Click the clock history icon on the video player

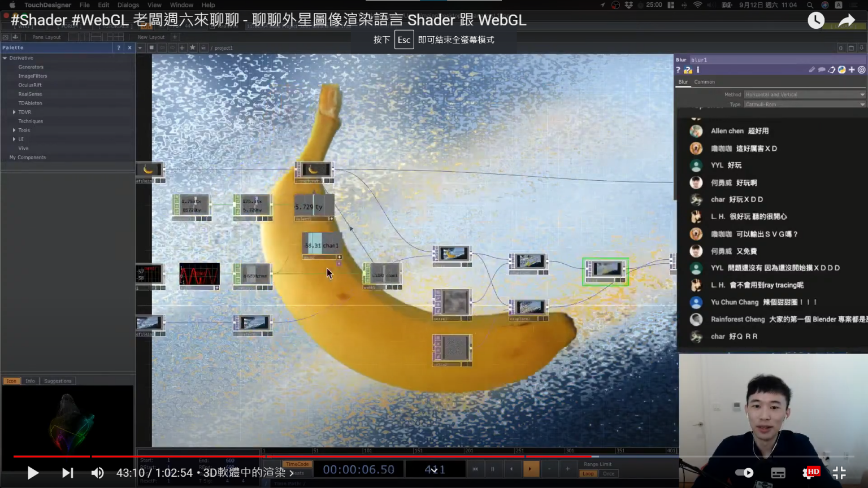tap(815, 20)
